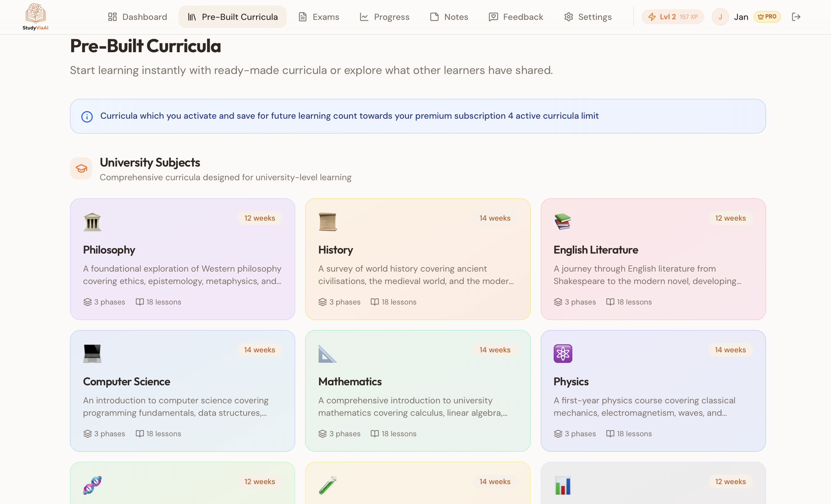Image resolution: width=831 pixels, height=504 pixels.
Task: Open the Computer Science curriculum card
Action: pos(182,391)
